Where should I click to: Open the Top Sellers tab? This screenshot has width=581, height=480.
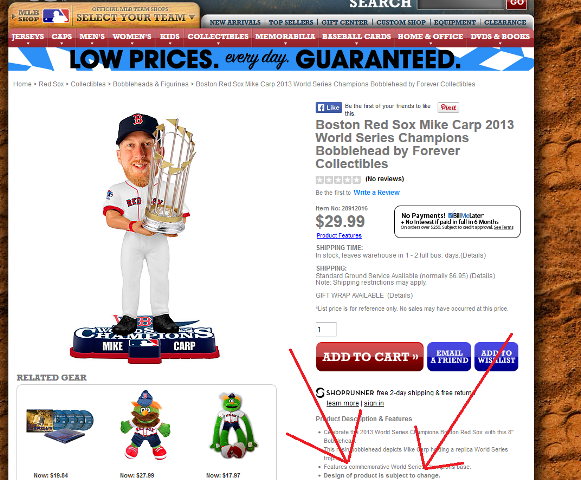(x=291, y=22)
